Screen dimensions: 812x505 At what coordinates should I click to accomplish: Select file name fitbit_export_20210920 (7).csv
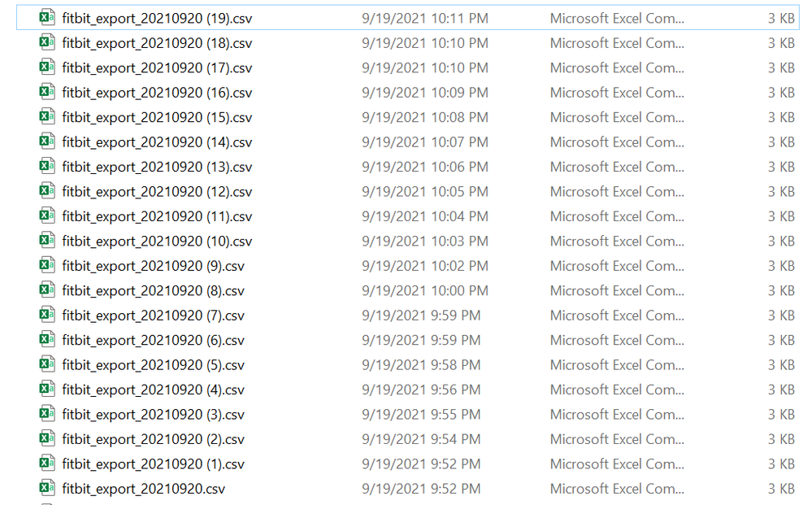[154, 316]
